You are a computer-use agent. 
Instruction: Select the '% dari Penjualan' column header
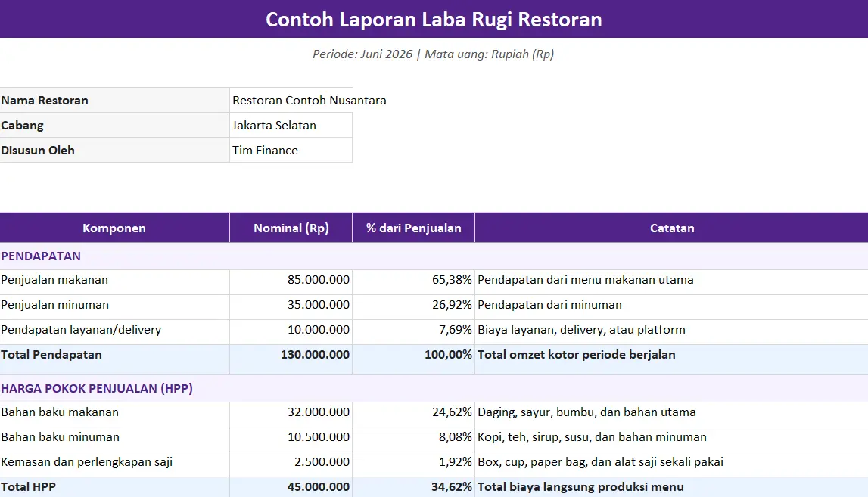tap(413, 228)
